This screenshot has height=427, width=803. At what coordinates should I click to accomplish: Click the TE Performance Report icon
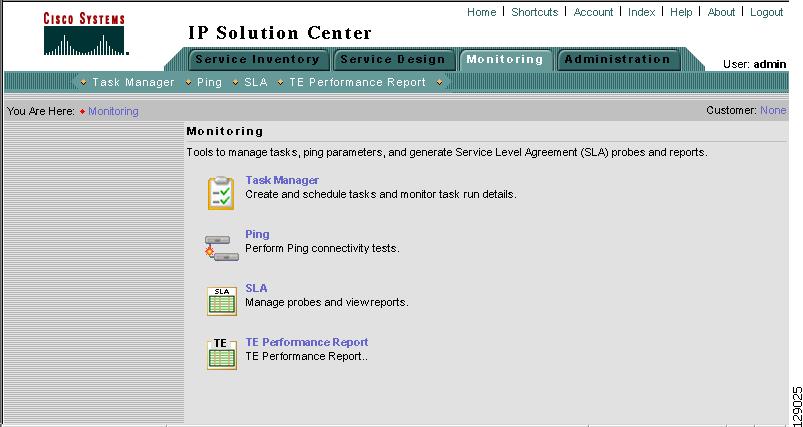[222, 354]
